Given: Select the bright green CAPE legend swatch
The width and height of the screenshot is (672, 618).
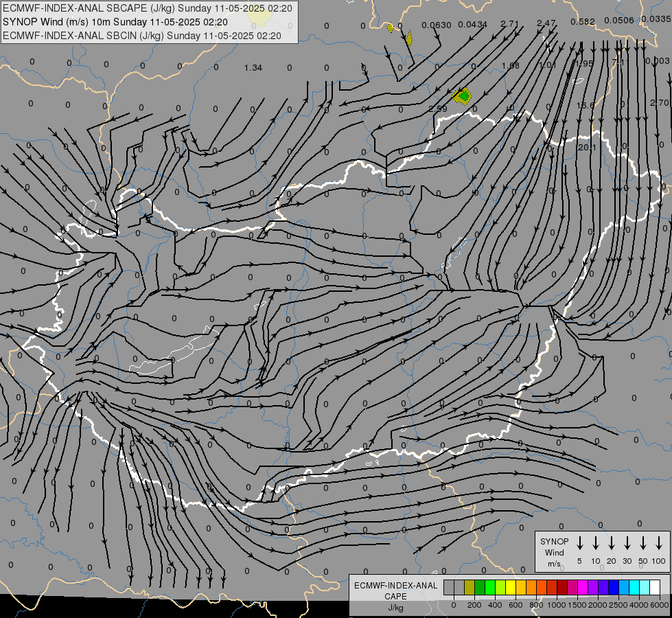Looking at the screenshot, I should point(490,587).
